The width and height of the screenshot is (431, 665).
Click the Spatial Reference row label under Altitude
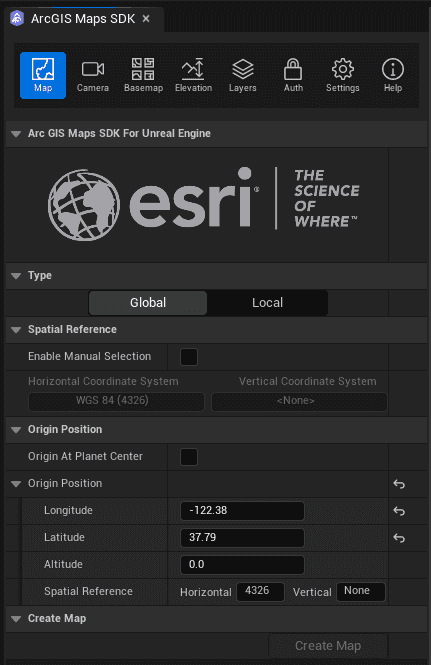[88, 591]
